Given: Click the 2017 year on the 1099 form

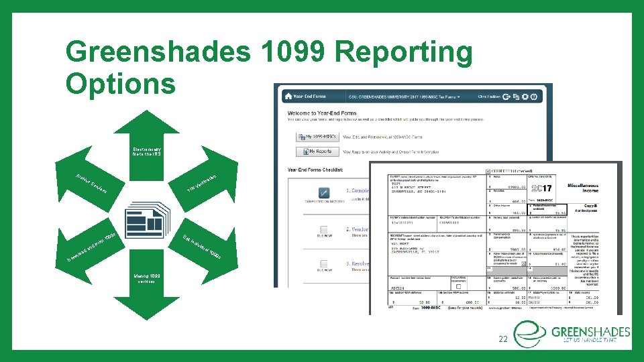Looking at the screenshot, I should point(541,188).
